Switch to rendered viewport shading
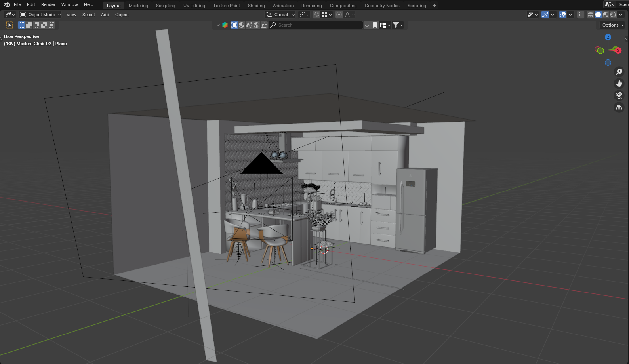The width and height of the screenshot is (629, 364). [613, 15]
